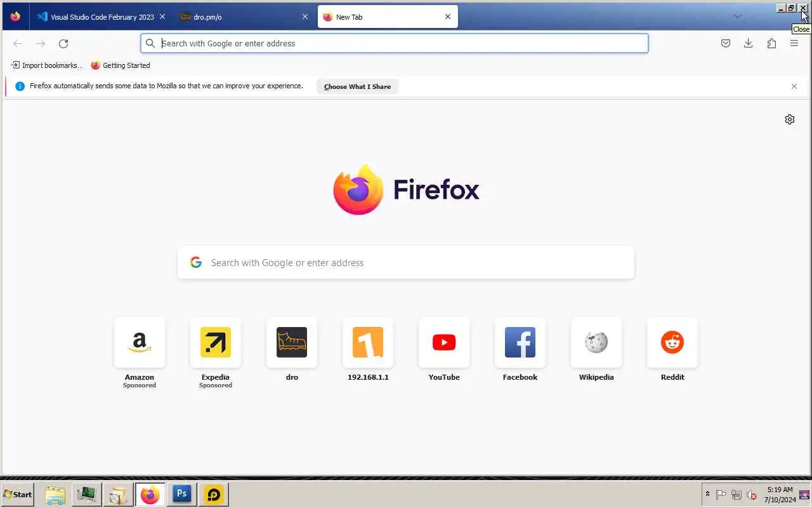Click the Action Center flag icon
812x508 pixels.
pos(721,495)
